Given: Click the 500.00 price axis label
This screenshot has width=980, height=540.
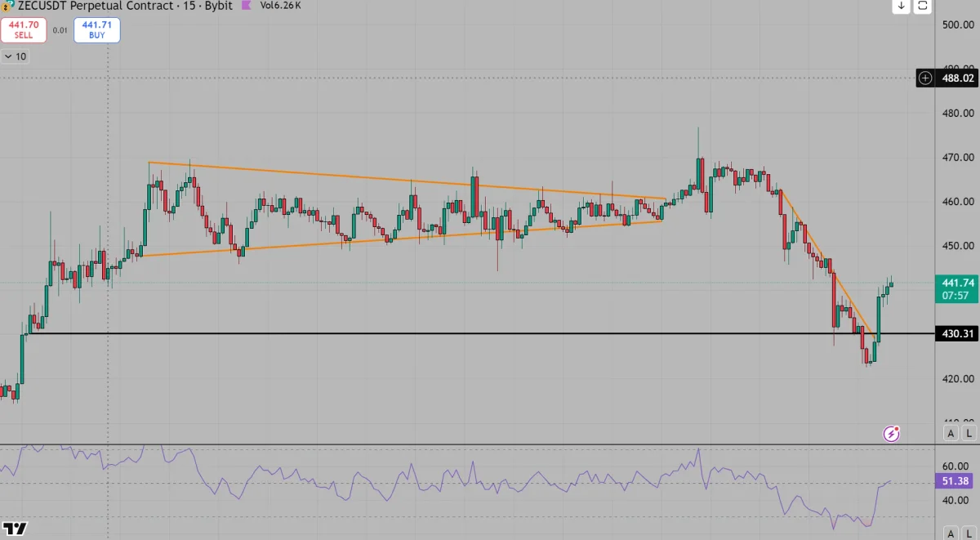Looking at the screenshot, I should [x=959, y=25].
